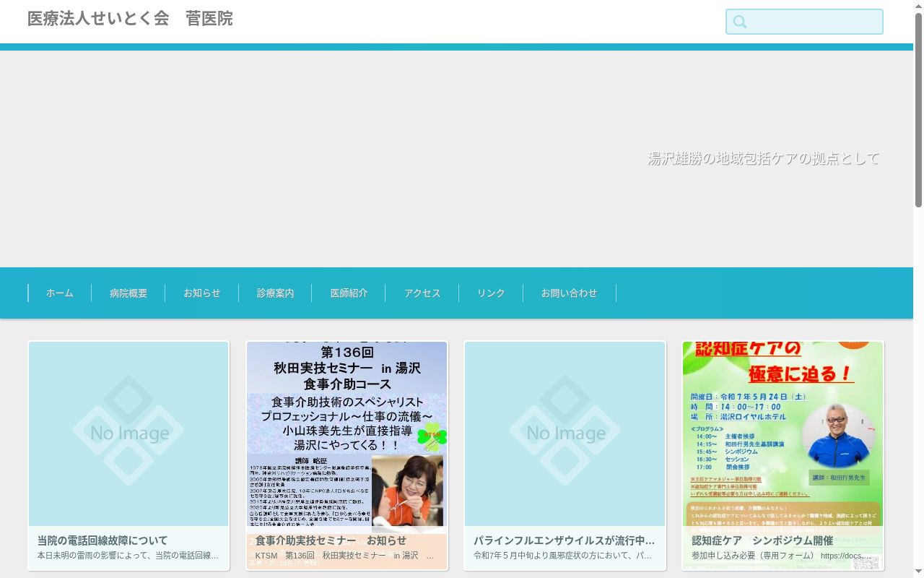924x578 pixels.
Task: Navigate to 医師紹介 page
Action: tap(349, 293)
